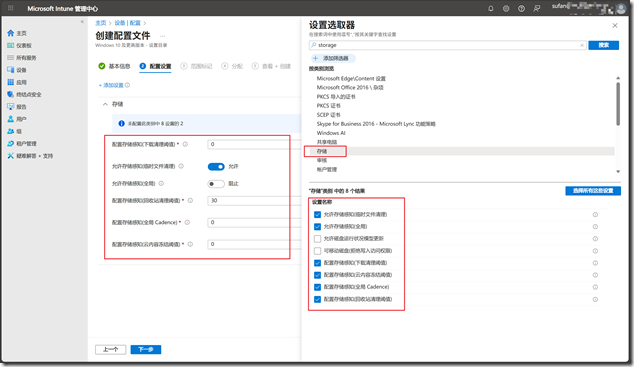Click the 搜索 search button
This screenshot has height=367, width=634.
pos(603,45)
